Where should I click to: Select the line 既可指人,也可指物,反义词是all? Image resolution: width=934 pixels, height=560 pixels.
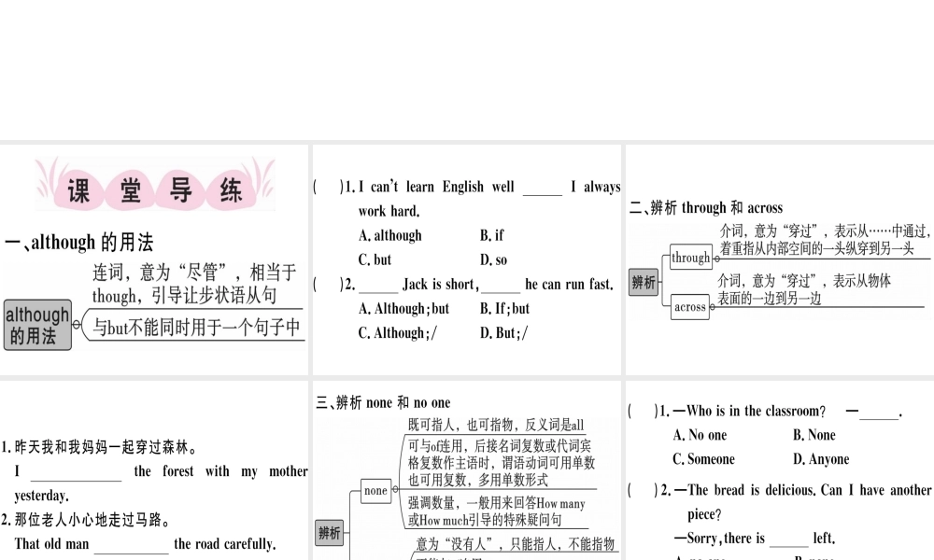[496, 425]
